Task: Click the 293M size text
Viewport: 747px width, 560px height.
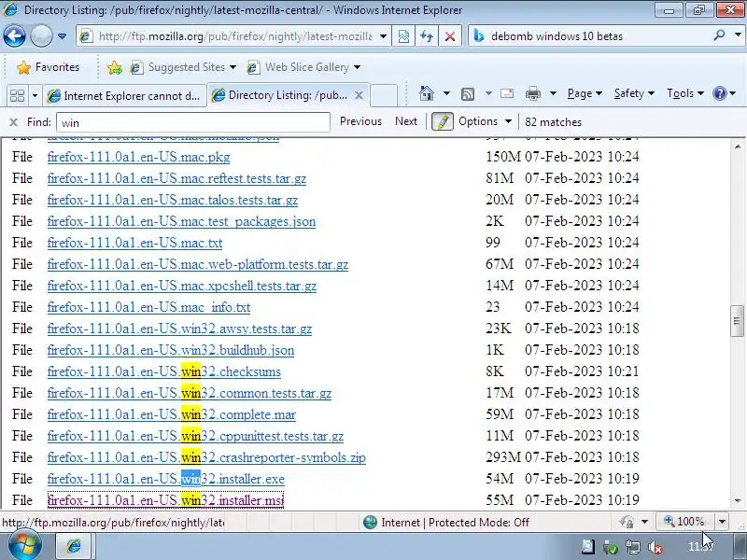Action: 503,457
